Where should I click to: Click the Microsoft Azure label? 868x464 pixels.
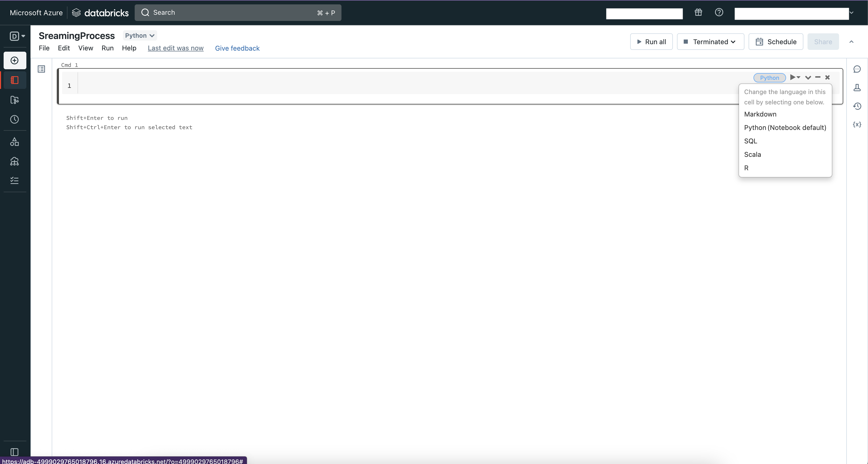[x=36, y=13]
